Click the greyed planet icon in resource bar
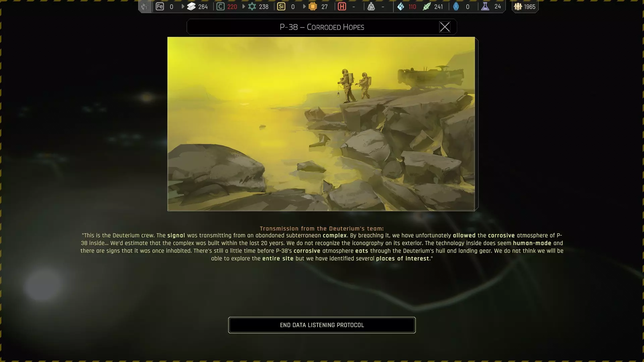This screenshot has width=644, height=362. tap(145, 6)
